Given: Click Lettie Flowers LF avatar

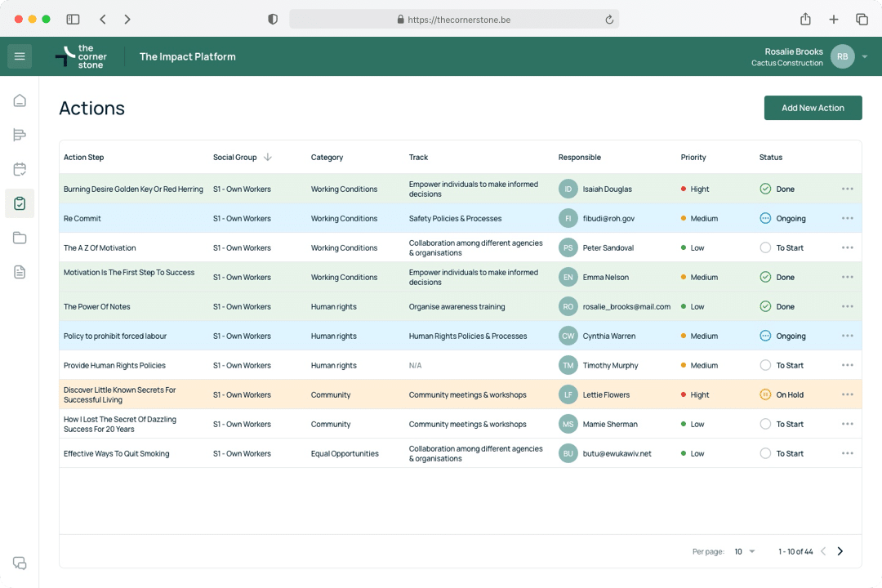Looking at the screenshot, I should coord(568,394).
